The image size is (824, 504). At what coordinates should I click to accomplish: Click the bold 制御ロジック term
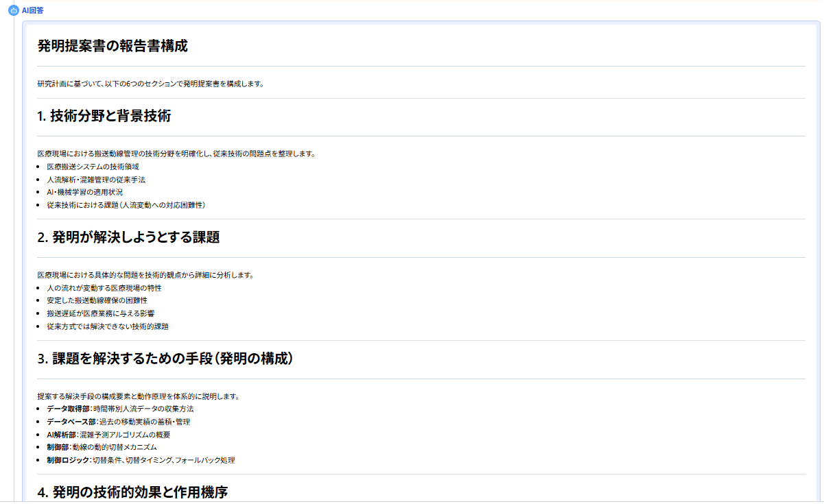pos(67,460)
